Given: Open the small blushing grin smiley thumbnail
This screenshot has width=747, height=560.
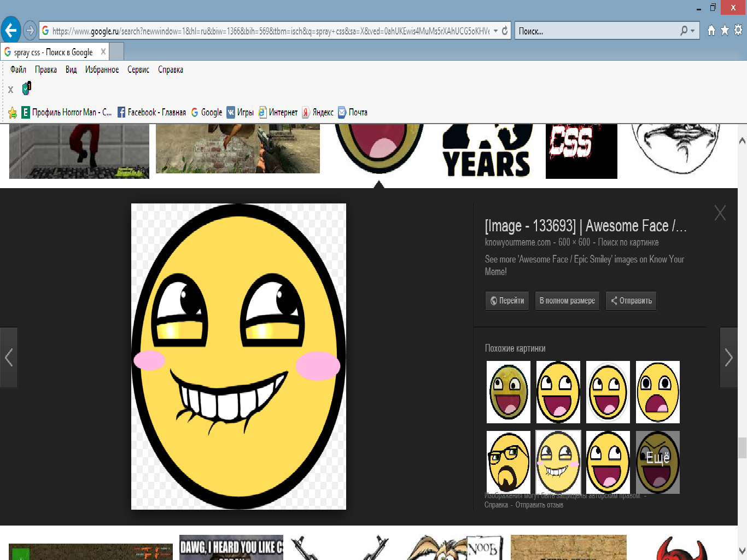Looking at the screenshot, I should [558, 462].
